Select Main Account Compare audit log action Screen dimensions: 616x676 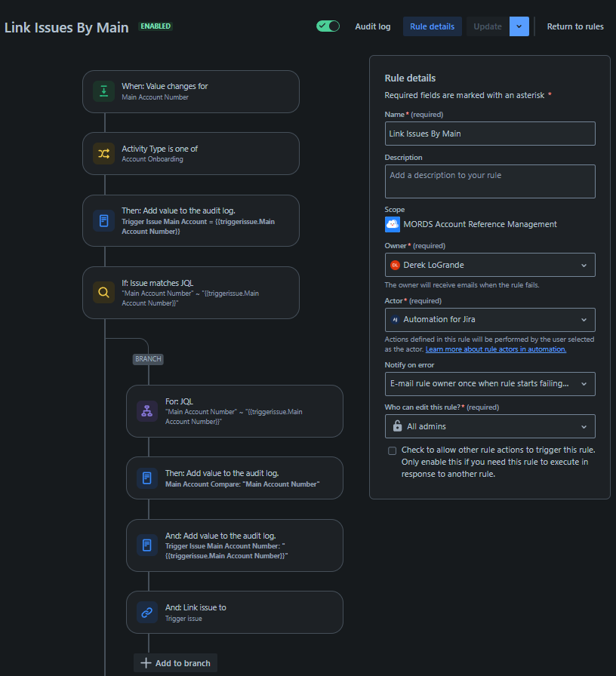[x=235, y=478]
